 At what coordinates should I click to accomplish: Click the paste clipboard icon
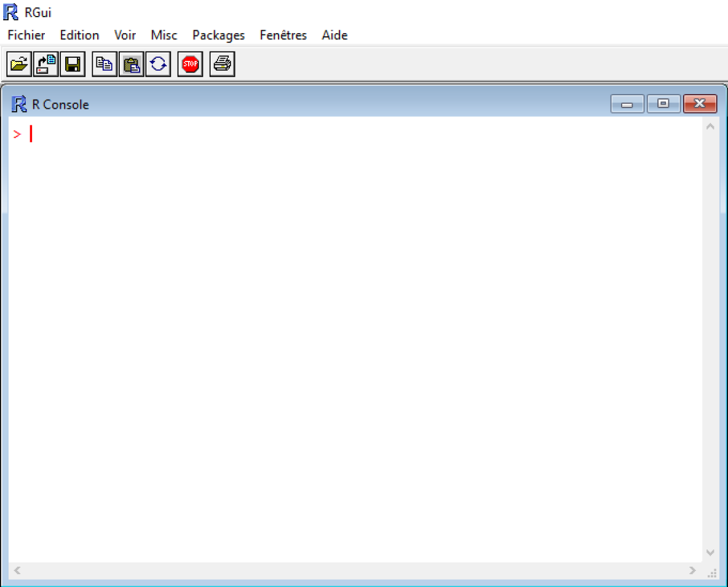pyautogui.click(x=132, y=64)
